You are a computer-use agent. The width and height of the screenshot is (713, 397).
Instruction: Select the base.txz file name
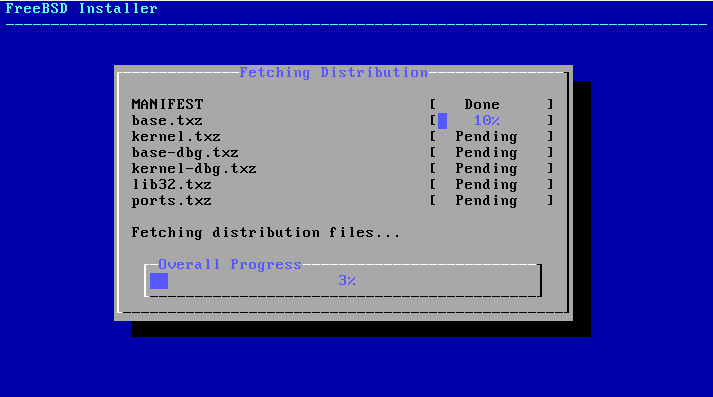(167, 121)
